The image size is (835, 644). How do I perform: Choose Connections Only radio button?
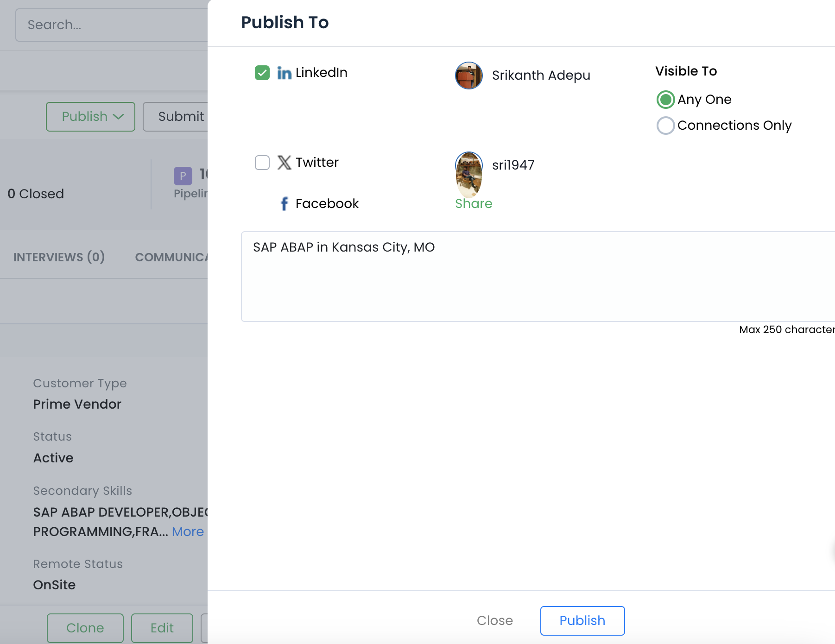[x=665, y=126]
